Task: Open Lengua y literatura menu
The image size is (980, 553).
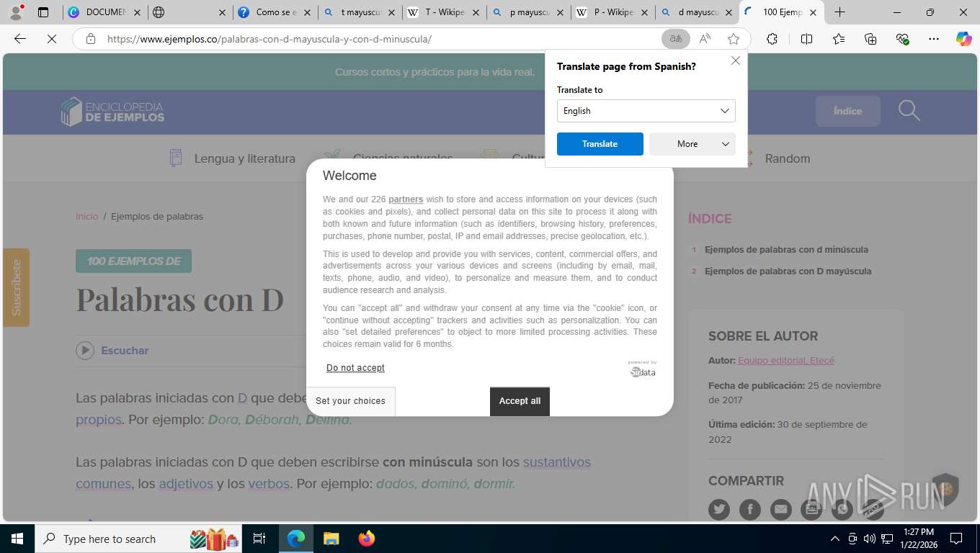Action: click(232, 158)
